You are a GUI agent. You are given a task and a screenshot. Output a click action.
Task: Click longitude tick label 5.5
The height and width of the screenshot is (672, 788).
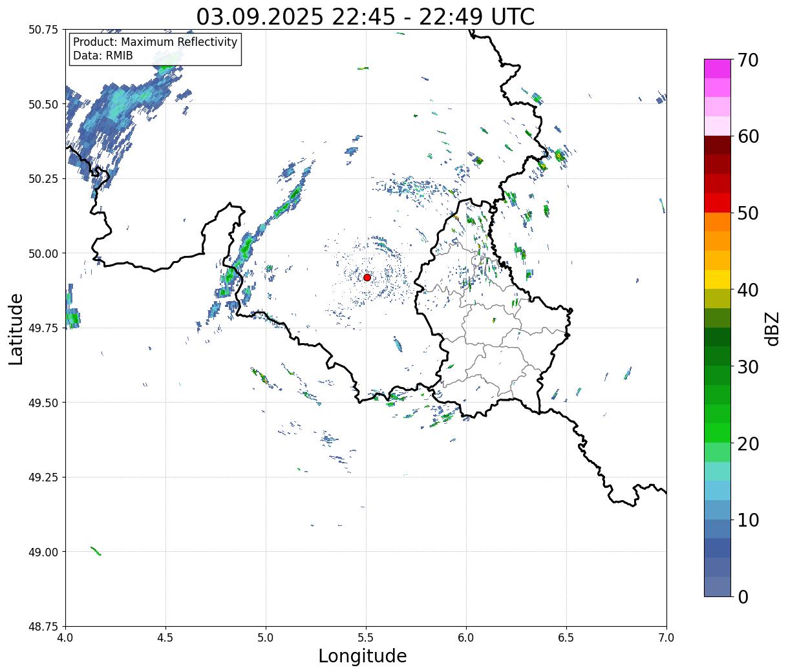pos(366,637)
